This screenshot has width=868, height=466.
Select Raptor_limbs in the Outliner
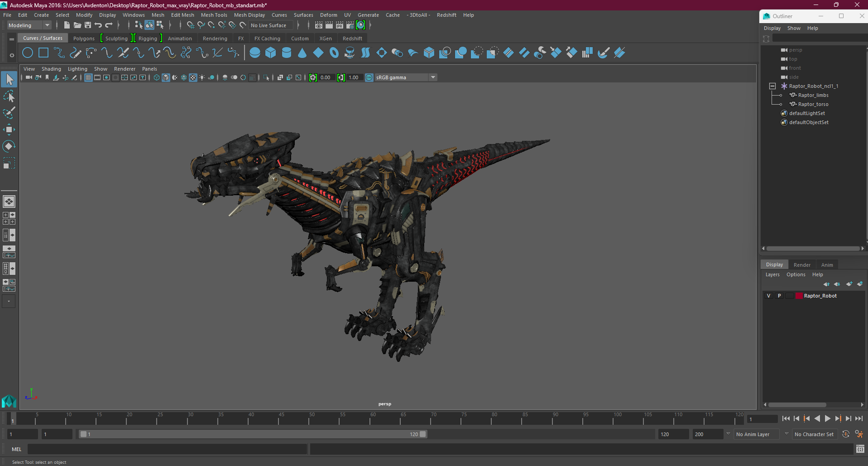813,95
